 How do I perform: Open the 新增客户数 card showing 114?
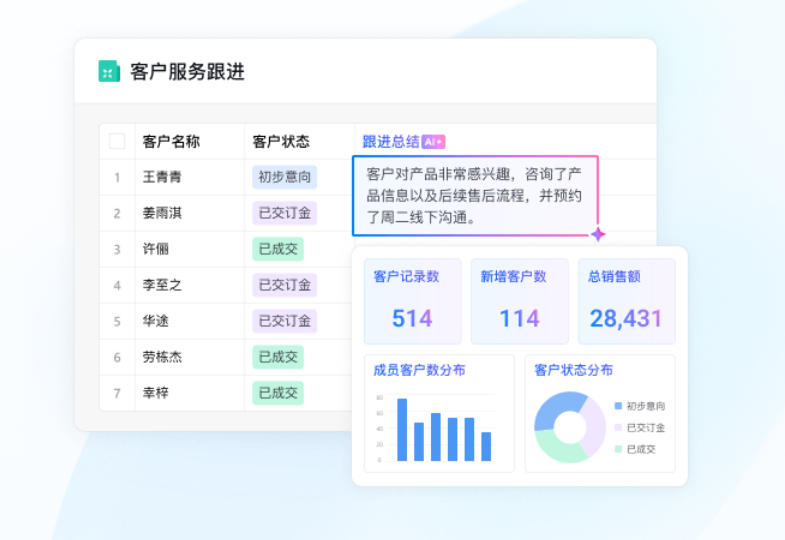(520, 301)
